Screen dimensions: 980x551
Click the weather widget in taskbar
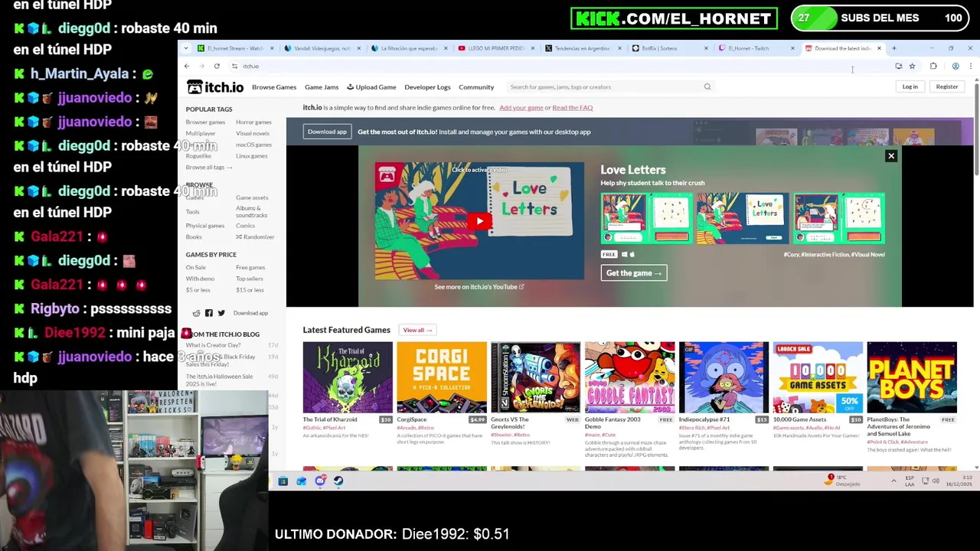844,481
